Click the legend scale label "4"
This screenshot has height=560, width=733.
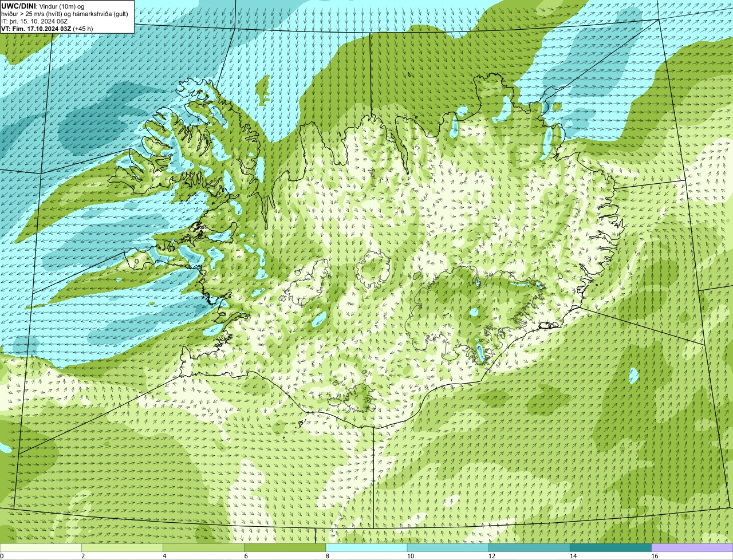[164, 556]
